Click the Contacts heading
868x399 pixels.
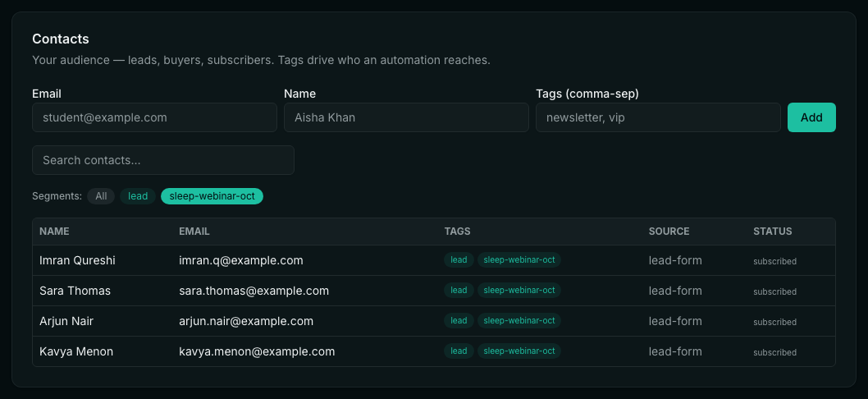click(x=61, y=39)
